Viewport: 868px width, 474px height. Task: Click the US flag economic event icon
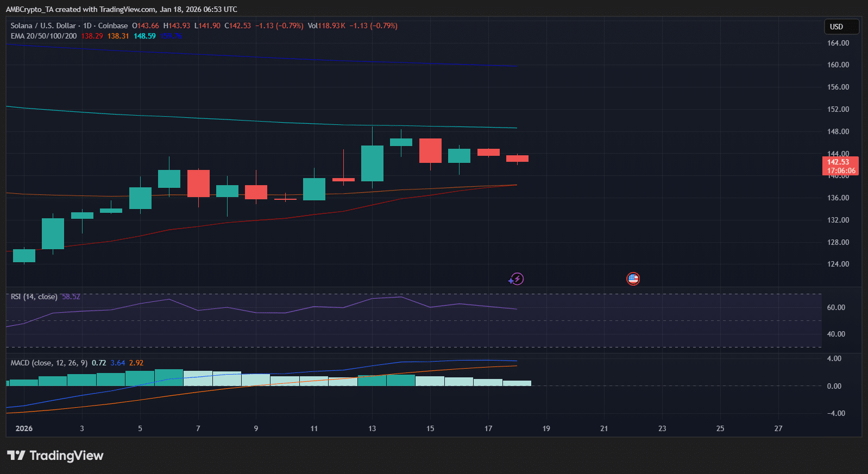(x=633, y=279)
